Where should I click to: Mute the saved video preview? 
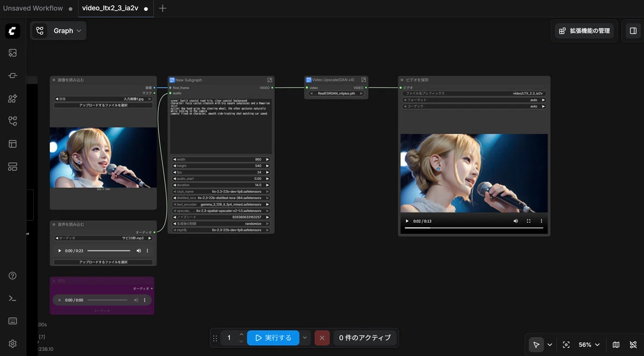516,221
